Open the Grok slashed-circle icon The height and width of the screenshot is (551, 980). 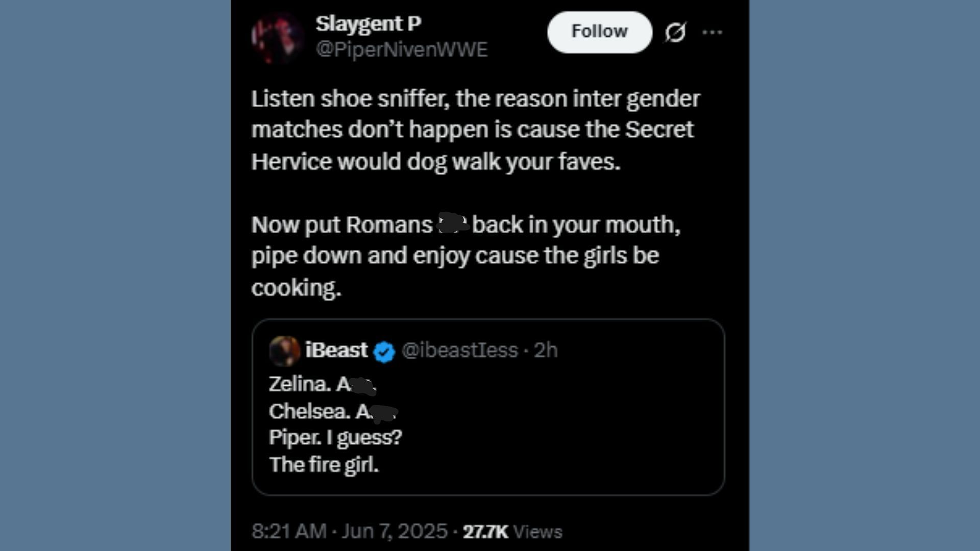pos(675,32)
